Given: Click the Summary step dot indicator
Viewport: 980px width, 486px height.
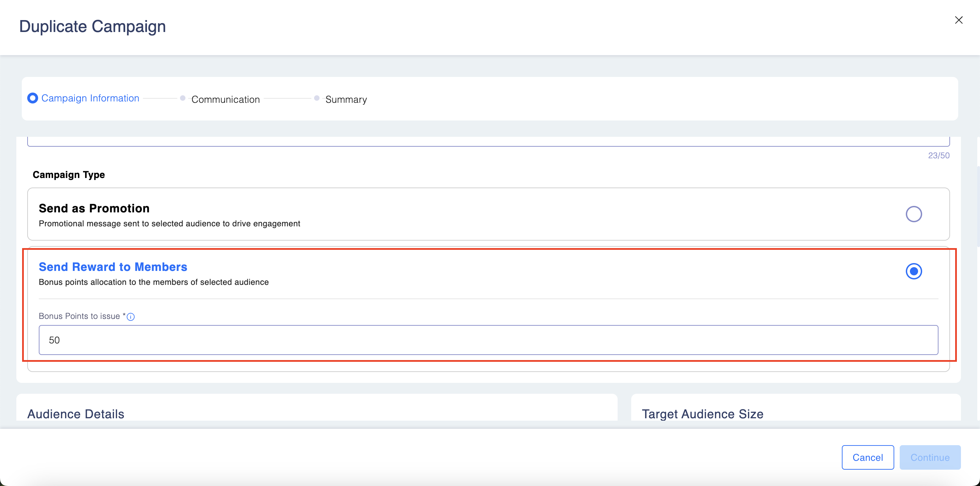Looking at the screenshot, I should (x=316, y=98).
